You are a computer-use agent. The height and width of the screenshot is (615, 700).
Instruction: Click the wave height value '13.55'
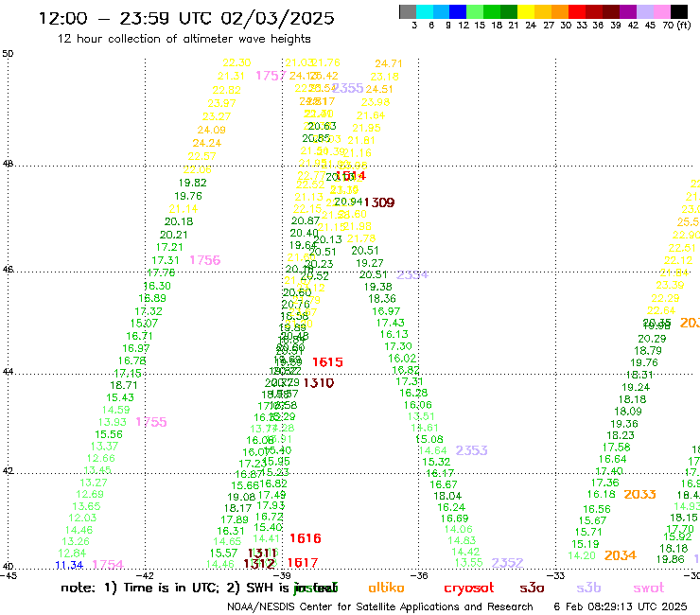[x=468, y=563]
